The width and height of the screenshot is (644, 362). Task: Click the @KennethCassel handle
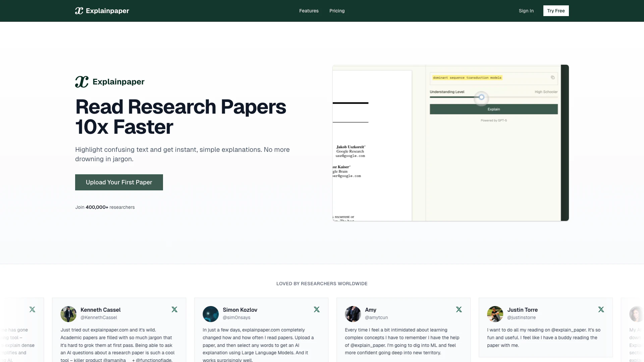99,317
